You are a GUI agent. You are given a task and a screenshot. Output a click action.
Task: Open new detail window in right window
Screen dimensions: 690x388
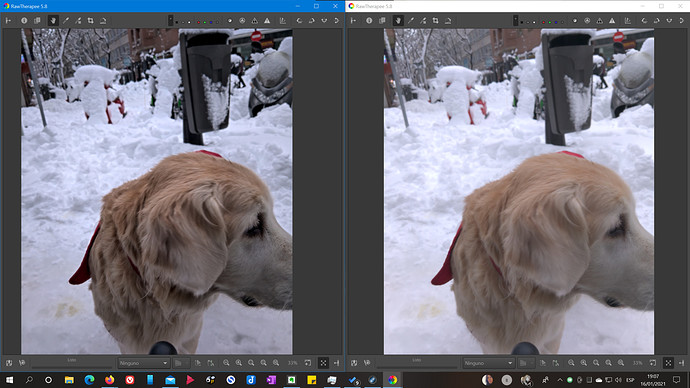point(653,363)
